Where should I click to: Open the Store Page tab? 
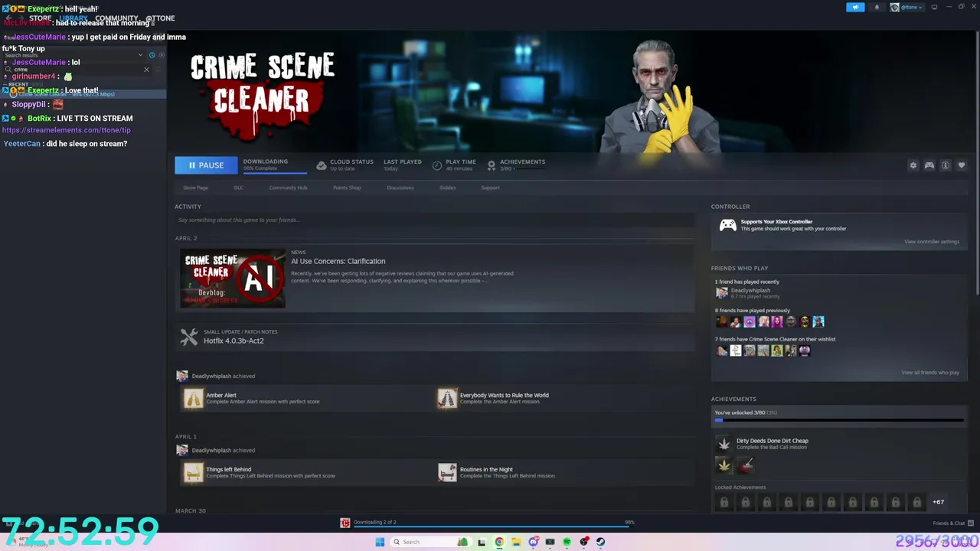click(x=195, y=187)
